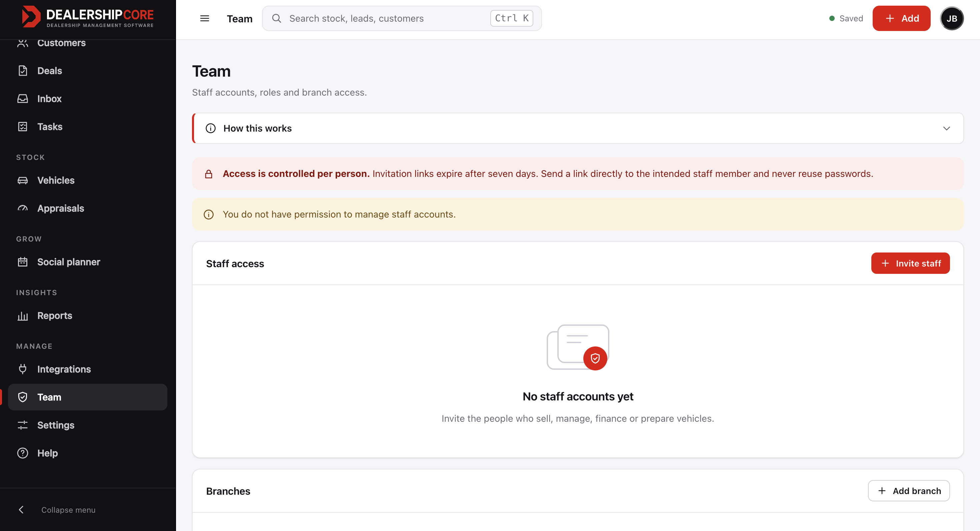Click the Saved status indicator
This screenshot has width=980, height=531.
846,18
